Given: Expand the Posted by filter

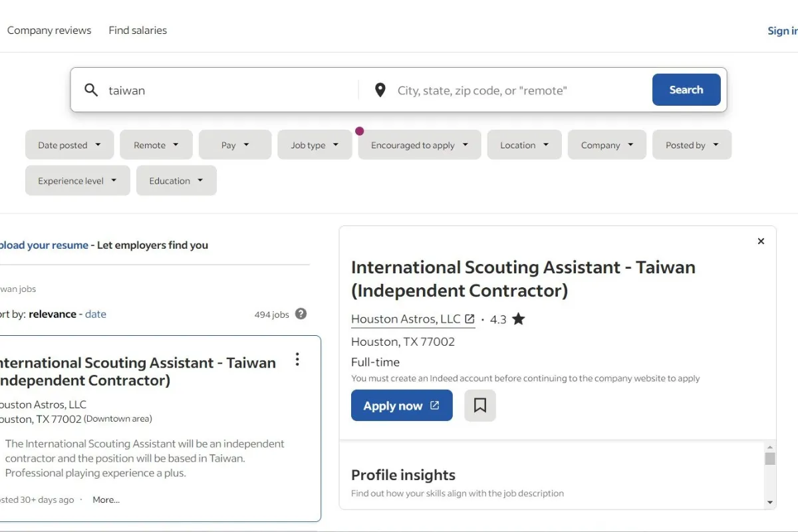Looking at the screenshot, I should (692, 145).
